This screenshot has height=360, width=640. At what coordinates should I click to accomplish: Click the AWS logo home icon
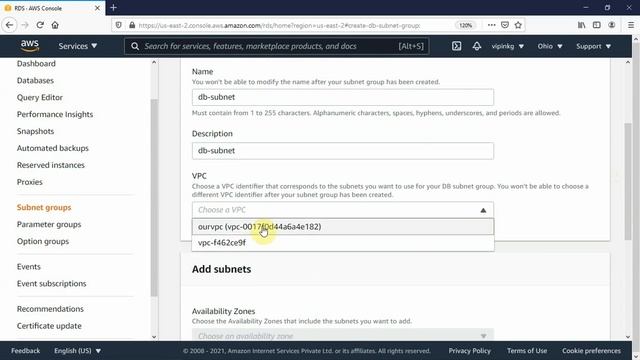[30, 46]
